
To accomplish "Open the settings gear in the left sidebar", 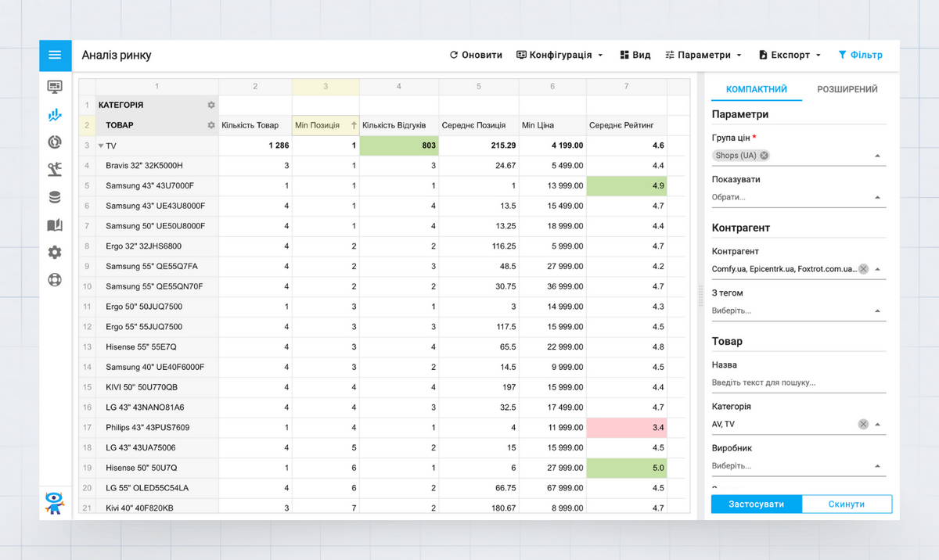I will [55, 252].
